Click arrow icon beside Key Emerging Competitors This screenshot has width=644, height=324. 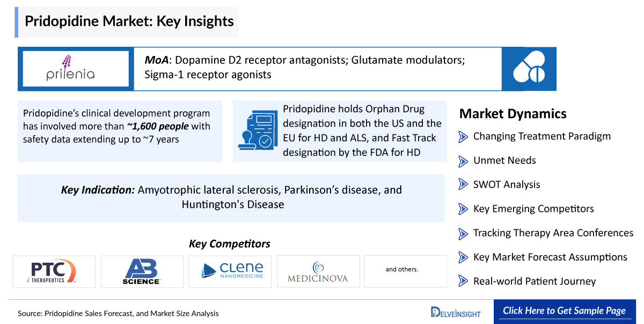pyautogui.click(x=463, y=209)
